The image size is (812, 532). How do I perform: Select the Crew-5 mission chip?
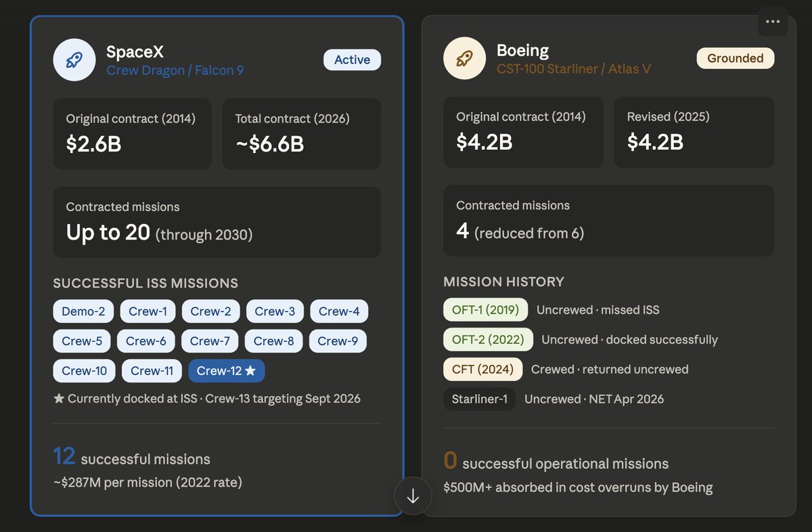tap(82, 341)
